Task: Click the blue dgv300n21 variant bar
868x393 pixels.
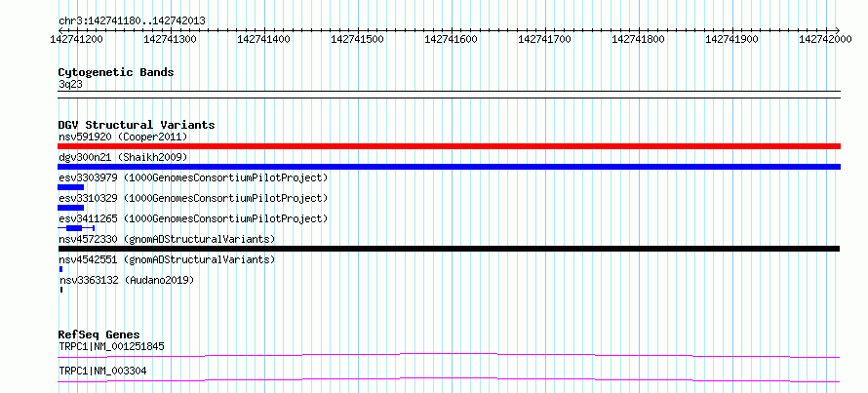Action: (x=449, y=167)
